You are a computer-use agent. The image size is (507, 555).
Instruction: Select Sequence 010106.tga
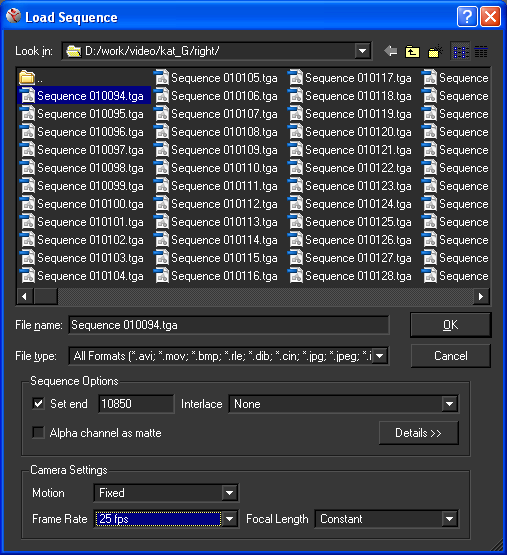[x=216, y=96]
